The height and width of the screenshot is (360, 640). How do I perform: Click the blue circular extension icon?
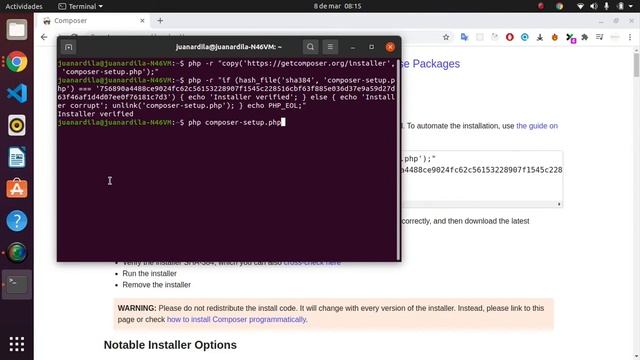click(524, 37)
